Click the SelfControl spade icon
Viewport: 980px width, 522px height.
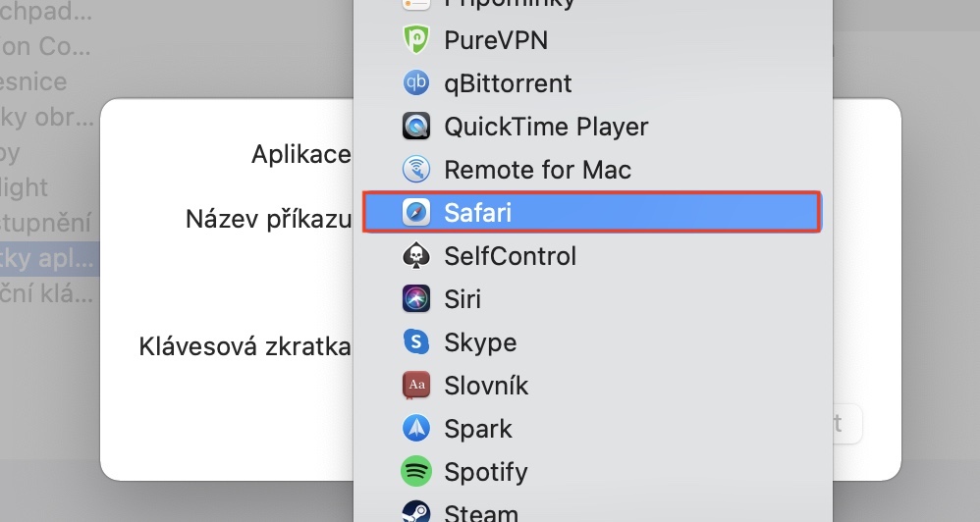coord(416,256)
